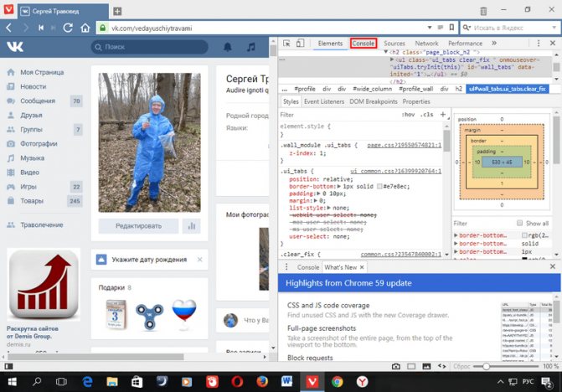Click #e7e8ec color swatch

[379, 186]
